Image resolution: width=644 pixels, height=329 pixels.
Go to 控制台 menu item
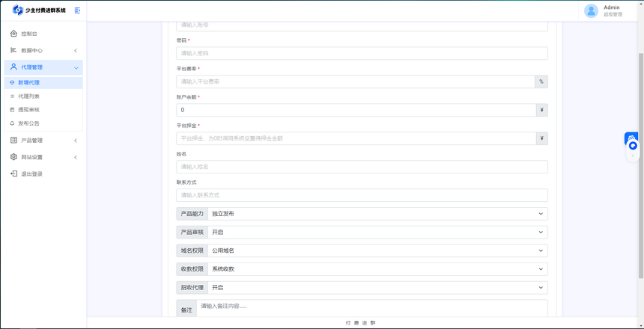(43, 34)
